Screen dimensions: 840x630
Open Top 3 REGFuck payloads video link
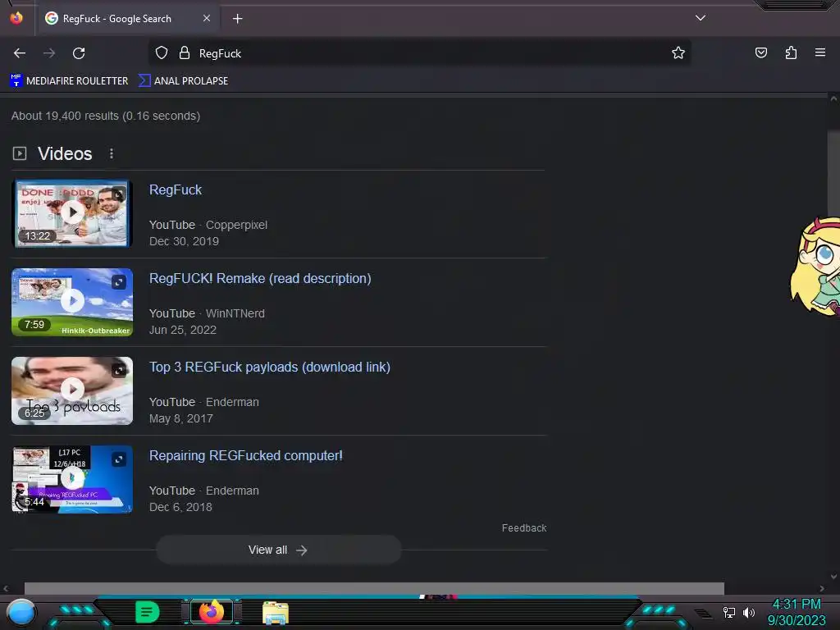pos(269,367)
